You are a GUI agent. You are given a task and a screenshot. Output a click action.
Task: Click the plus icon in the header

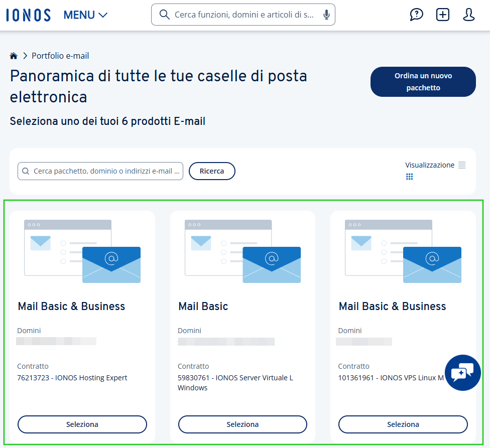click(x=442, y=15)
